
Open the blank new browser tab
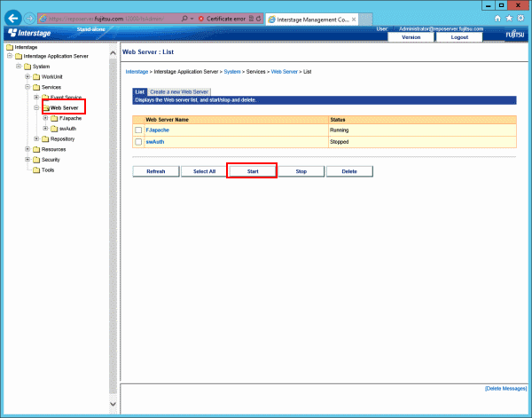[365, 20]
